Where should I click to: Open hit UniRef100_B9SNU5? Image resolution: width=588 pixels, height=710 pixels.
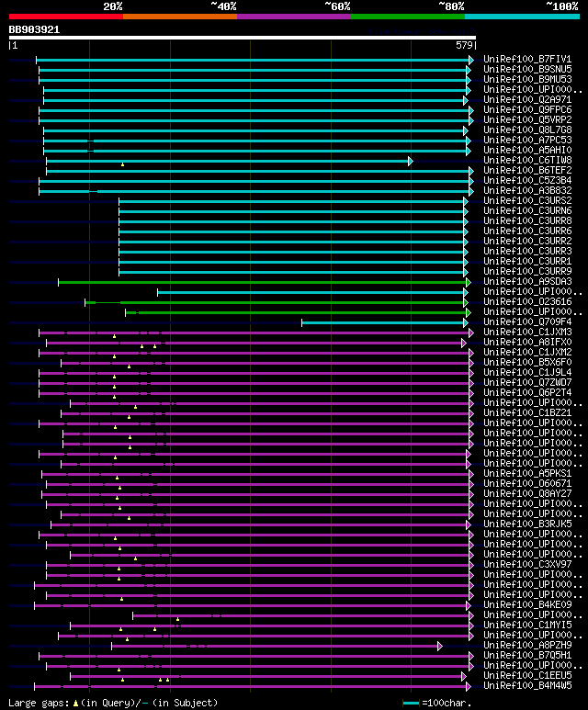pyautogui.click(x=527, y=69)
